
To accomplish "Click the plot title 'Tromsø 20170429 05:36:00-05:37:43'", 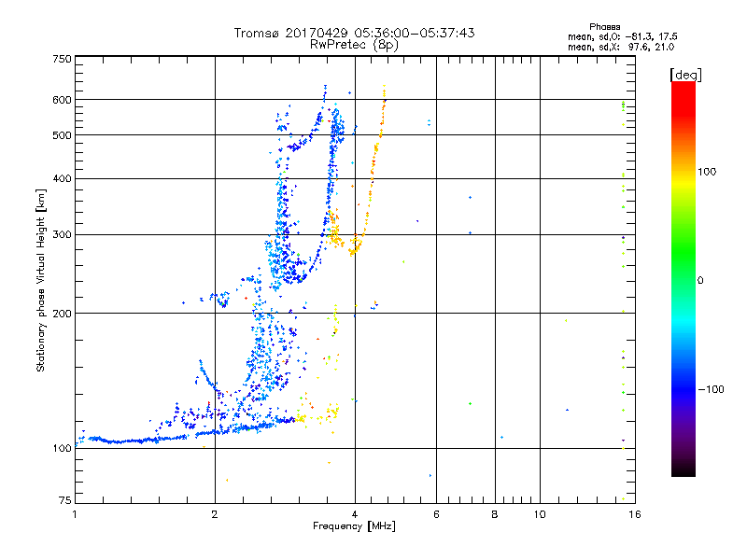I will [354, 33].
